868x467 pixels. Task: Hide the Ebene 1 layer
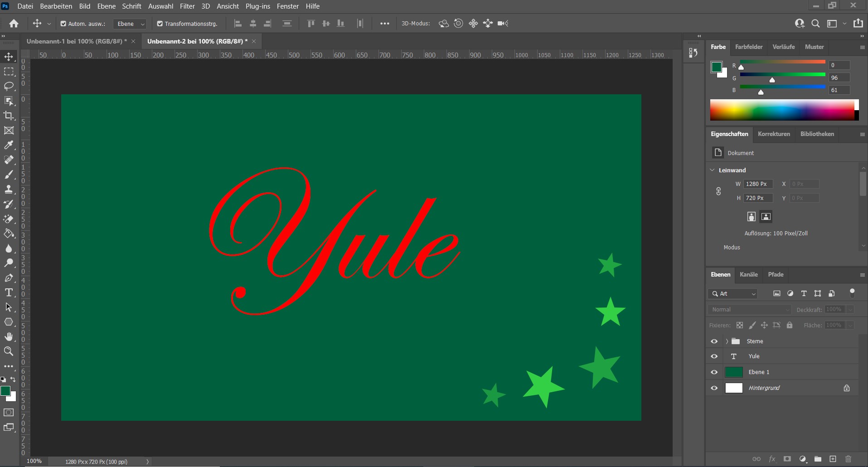click(x=714, y=372)
